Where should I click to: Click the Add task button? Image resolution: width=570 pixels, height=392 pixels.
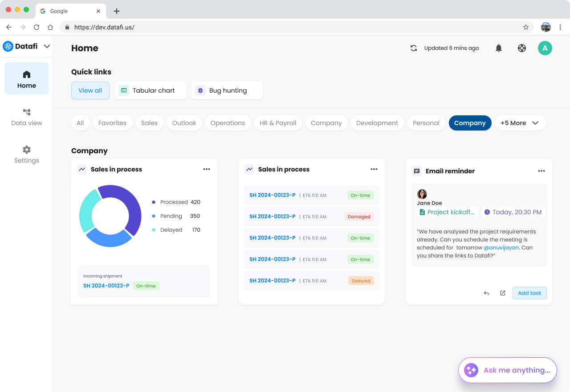[529, 293]
